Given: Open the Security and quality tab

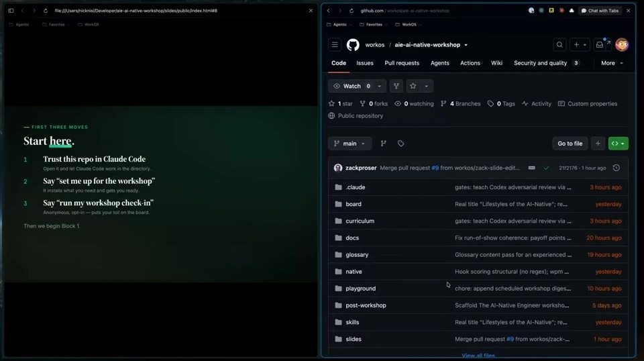Looking at the screenshot, I should (x=546, y=63).
